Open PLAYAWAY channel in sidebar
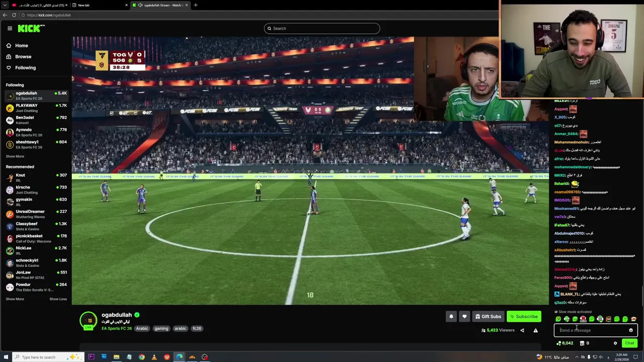 [x=36, y=108]
